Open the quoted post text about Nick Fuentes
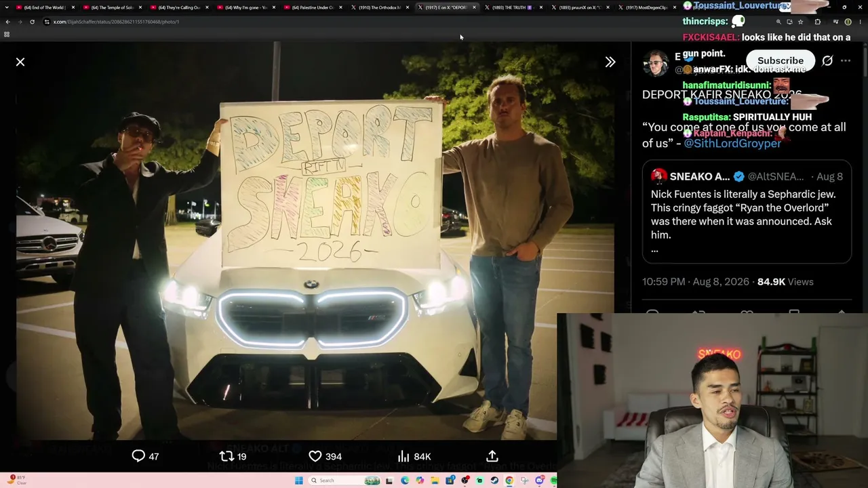 [x=743, y=214]
